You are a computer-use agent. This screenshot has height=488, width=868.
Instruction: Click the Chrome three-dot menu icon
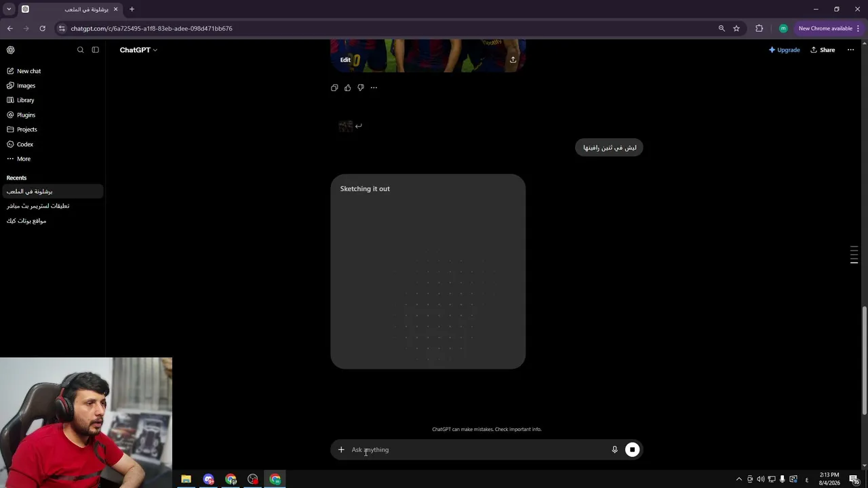pos(858,28)
